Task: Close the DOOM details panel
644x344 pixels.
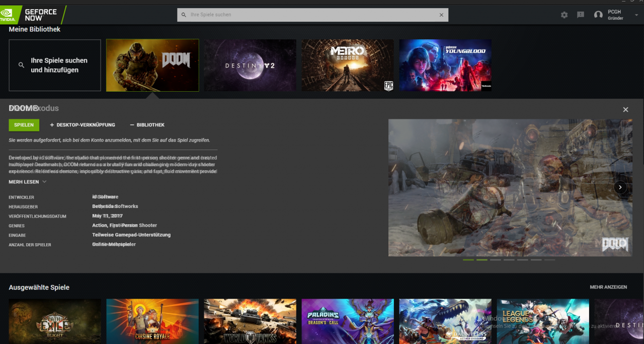Action: (625, 109)
